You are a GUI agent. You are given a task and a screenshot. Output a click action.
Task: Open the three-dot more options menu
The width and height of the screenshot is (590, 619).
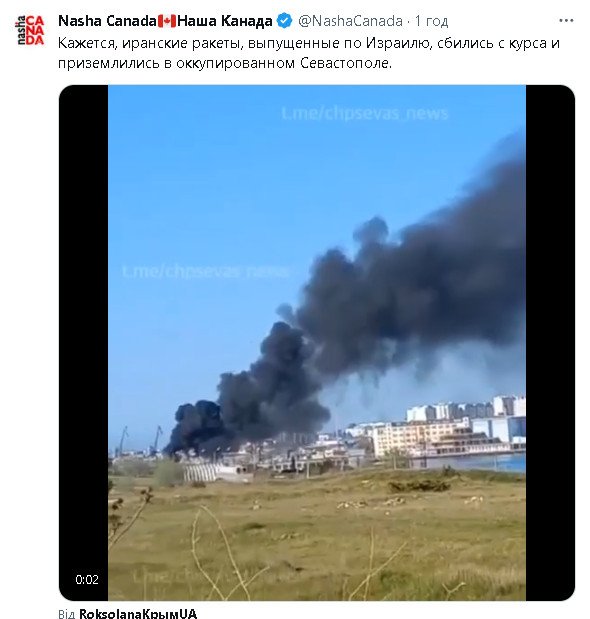pyautogui.click(x=566, y=21)
